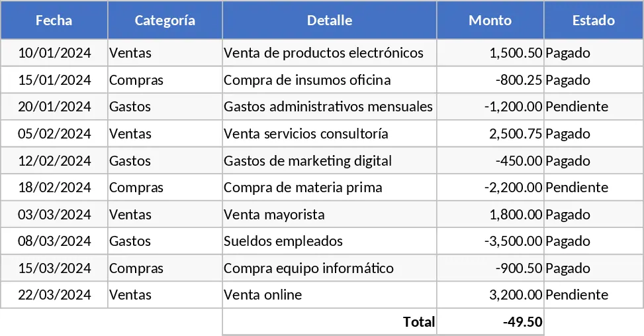Select the 'Venta mayorista' detail cell
Screen dimensions: 644x336
330,214
